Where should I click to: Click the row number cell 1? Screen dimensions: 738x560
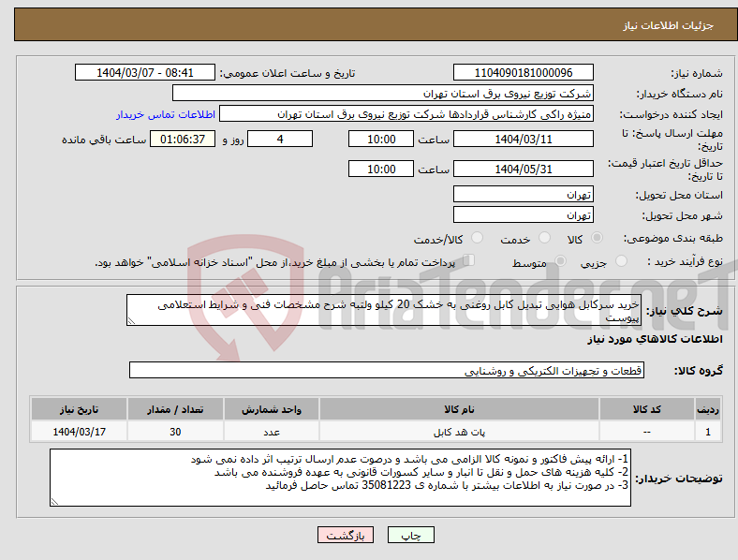(x=708, y=432)
